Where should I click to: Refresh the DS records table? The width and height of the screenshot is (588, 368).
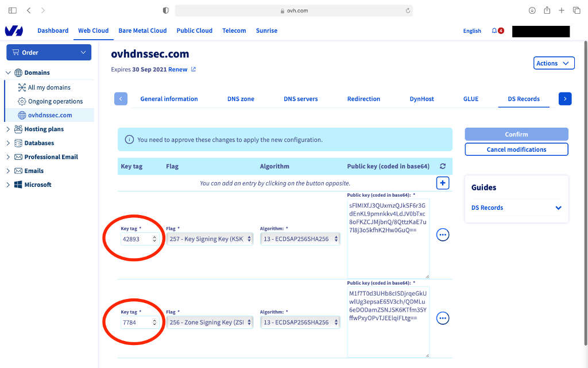coord(443,166)
